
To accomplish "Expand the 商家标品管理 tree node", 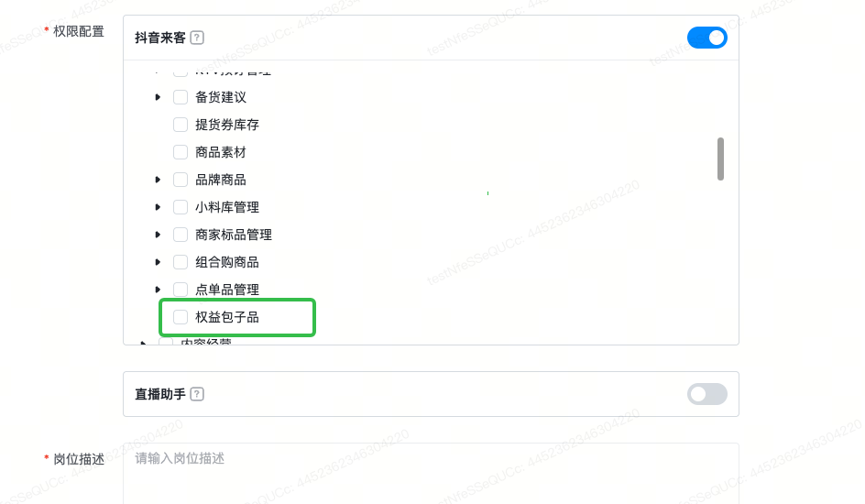I will [159, 235].
